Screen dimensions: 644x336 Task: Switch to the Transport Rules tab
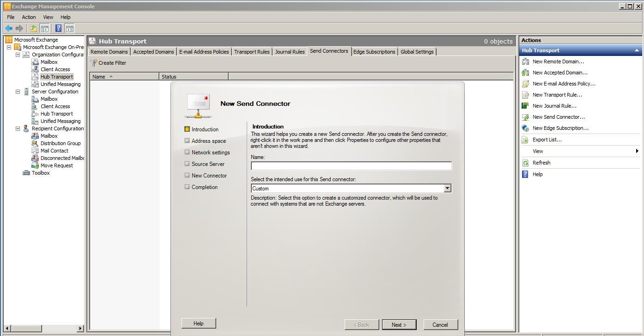[x=252, y=52]
